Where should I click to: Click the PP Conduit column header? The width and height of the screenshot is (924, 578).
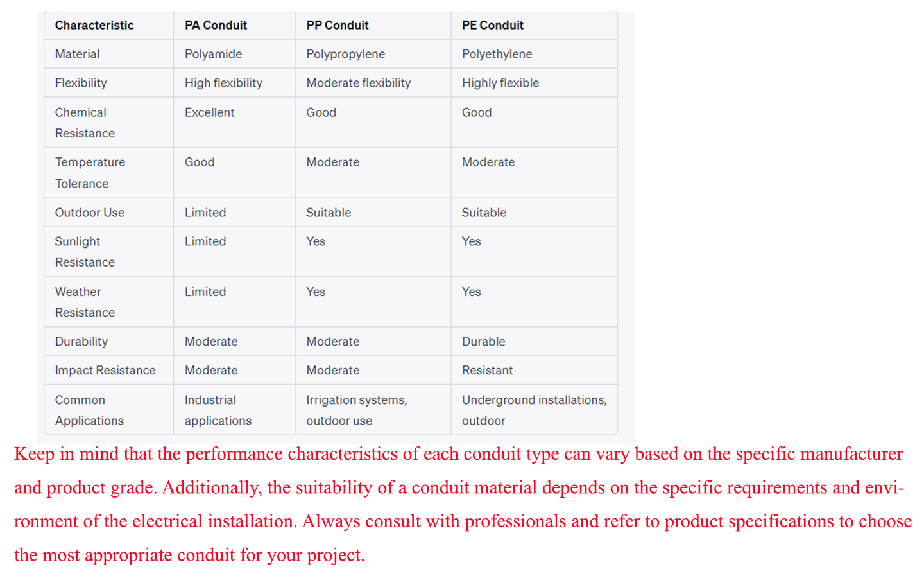[338, 26]
